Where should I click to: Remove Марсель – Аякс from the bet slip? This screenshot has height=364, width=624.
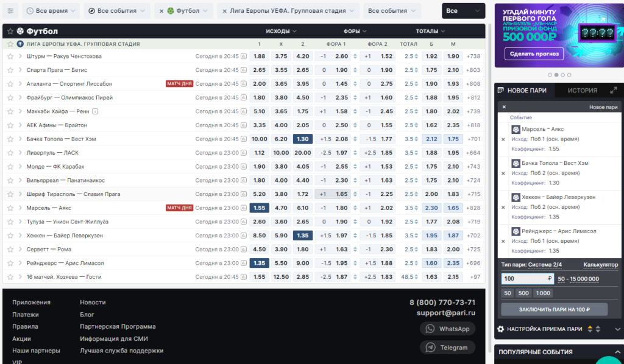point(503,139)
